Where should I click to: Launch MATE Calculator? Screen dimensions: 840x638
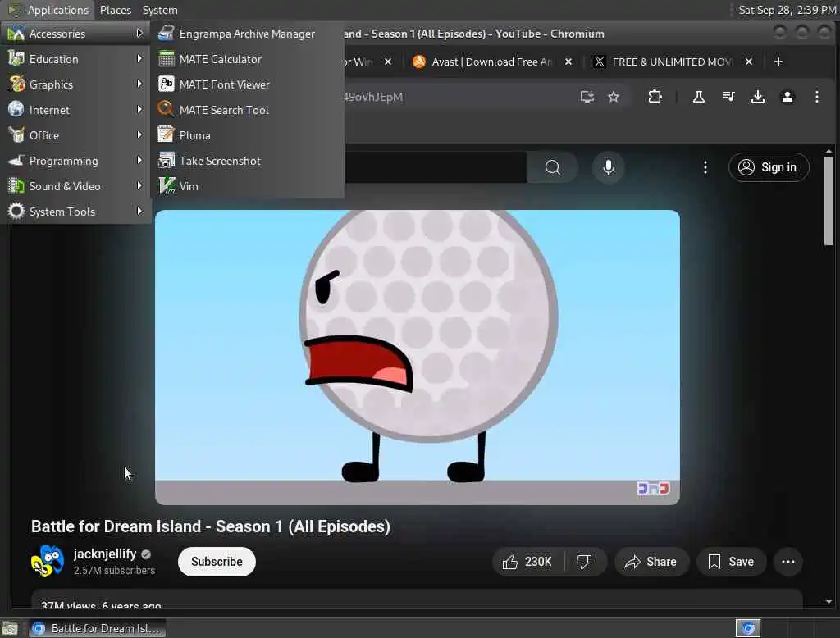pos(247,59)
